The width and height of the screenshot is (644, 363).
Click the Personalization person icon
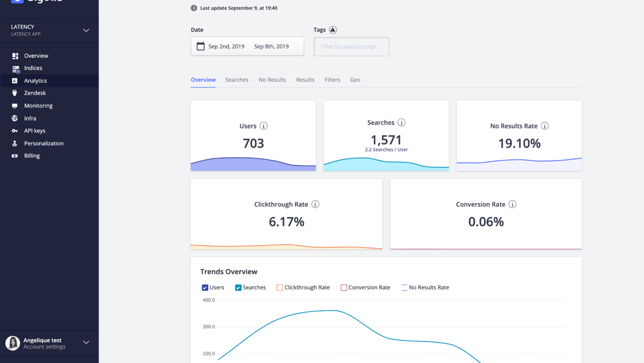coord(15,144)
